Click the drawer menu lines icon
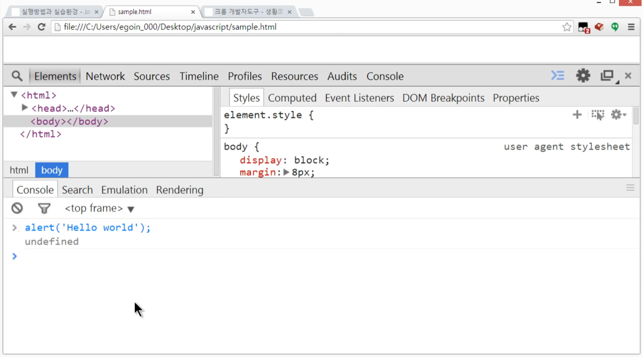644x357 pixels. pos(630,188)
